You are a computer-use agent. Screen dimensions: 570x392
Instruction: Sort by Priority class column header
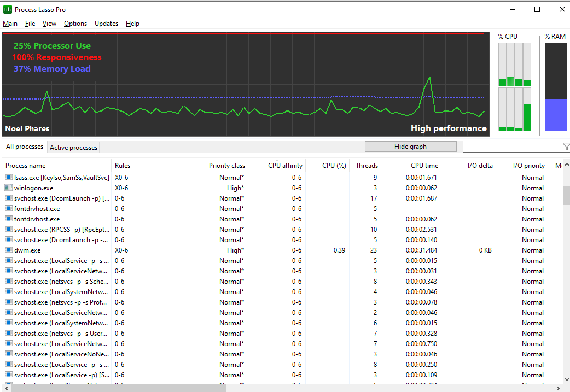[213, 165]
